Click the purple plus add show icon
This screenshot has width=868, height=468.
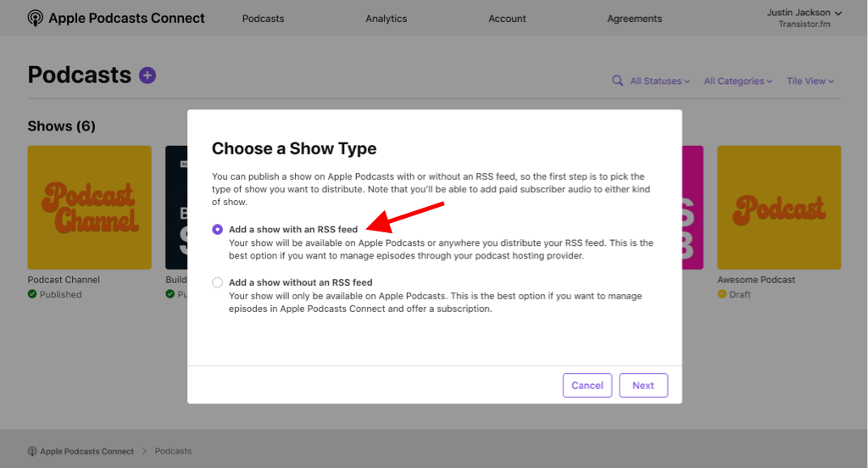tap(147, 75)
